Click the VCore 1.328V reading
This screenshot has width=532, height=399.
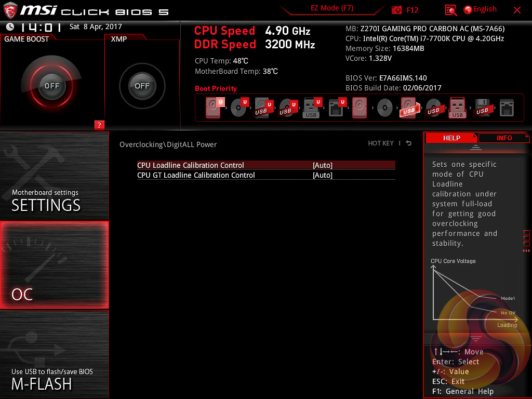click(x=368, y=58)
